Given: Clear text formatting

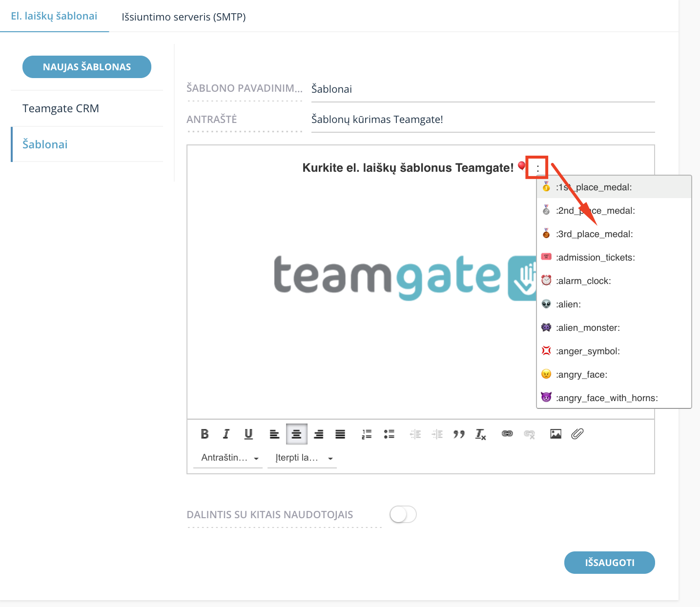Looking at the screenshot, I should click(481, 434).
